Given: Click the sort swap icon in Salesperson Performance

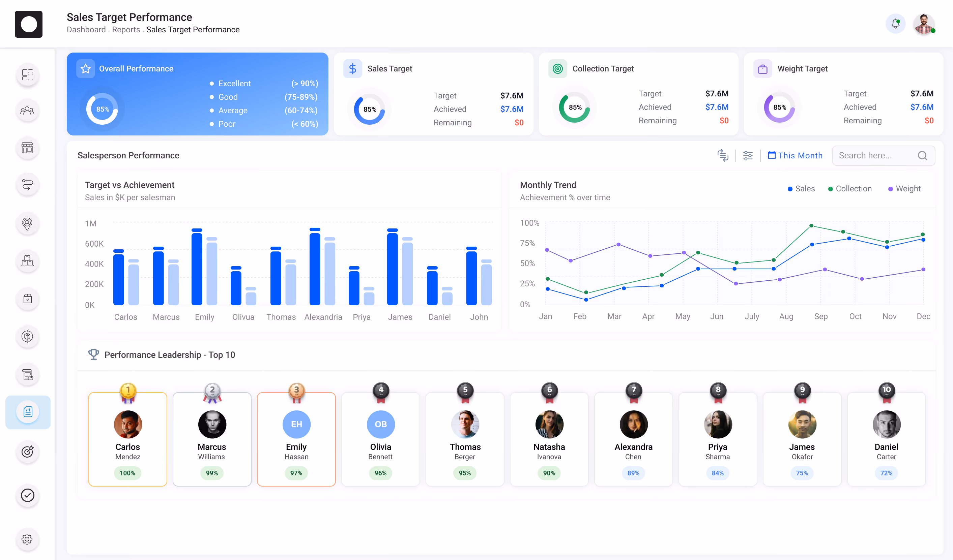Looking at the screenshot, I should pyautogui.click(x=723, y=155).
